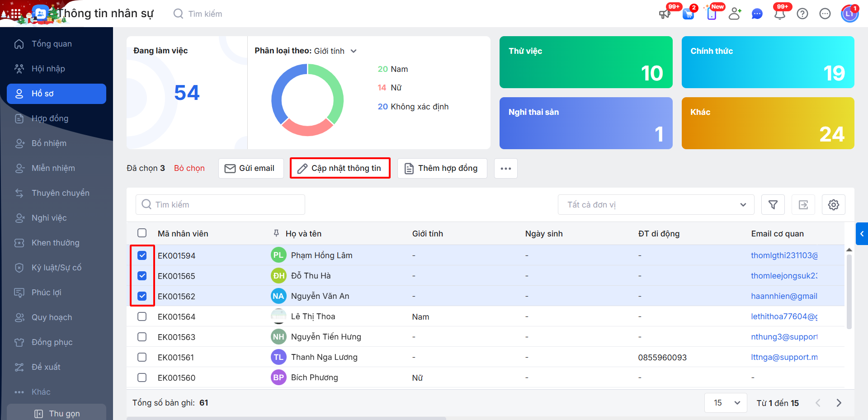The width and height of the screenshot is (868, 420).
Task: Open the chat messenger icon
Action: point(757,14)
